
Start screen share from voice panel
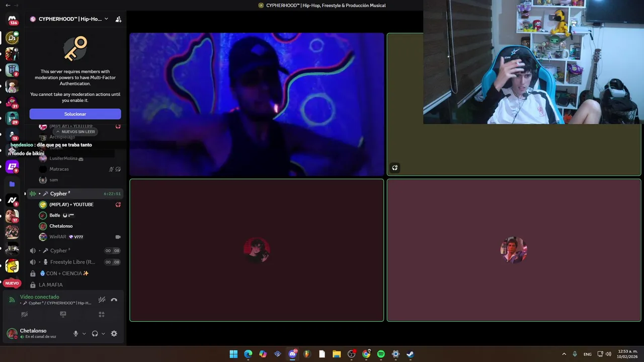[63, 314]
